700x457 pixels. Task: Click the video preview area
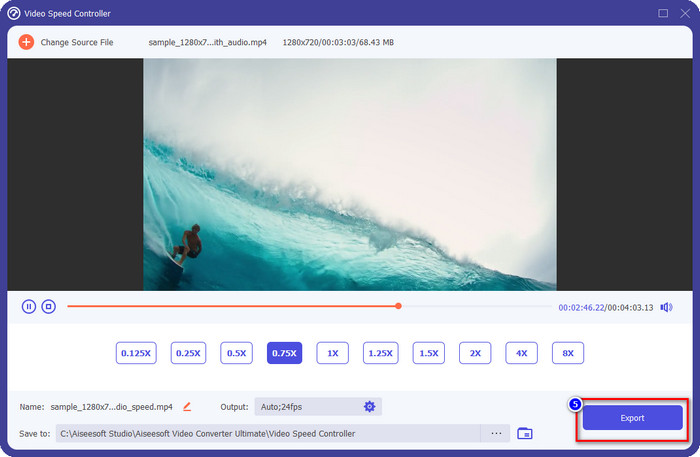[x=350, y=174]
